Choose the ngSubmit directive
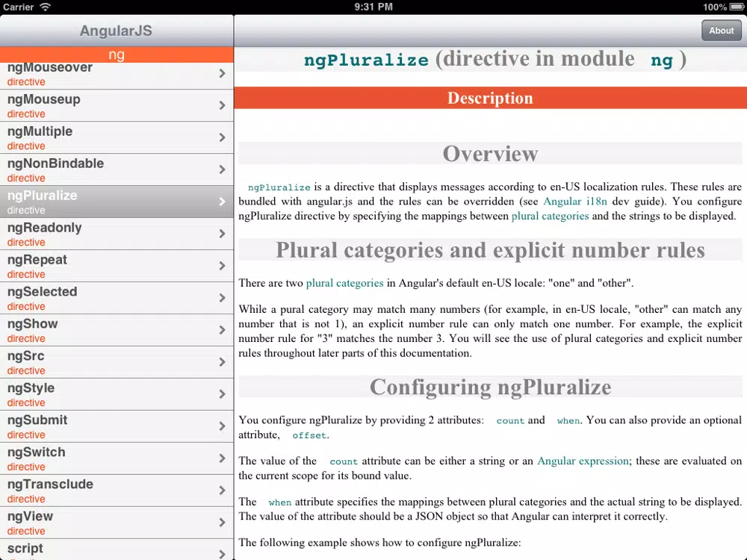747x560 pixels. pyautogui.click(x=117, y=426)
